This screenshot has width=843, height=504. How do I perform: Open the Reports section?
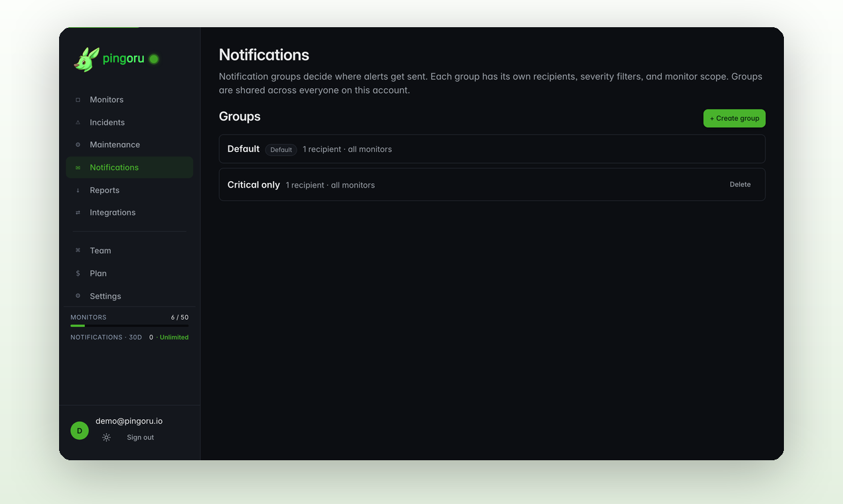(x=129, y=190)
